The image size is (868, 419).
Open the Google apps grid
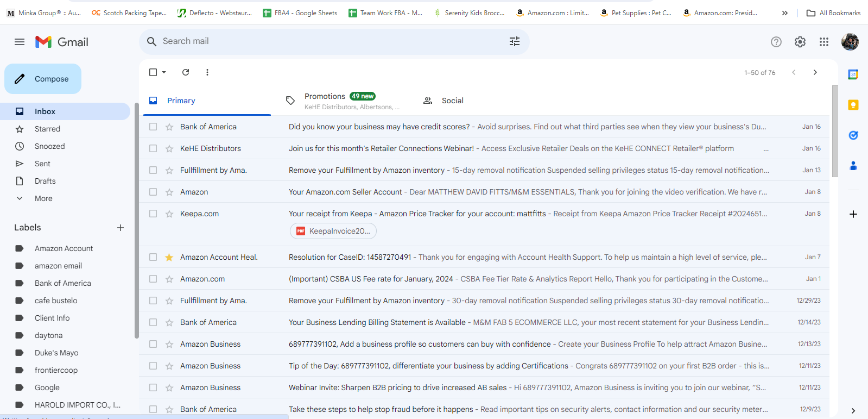pyautogui.click(x=824, y=42)
